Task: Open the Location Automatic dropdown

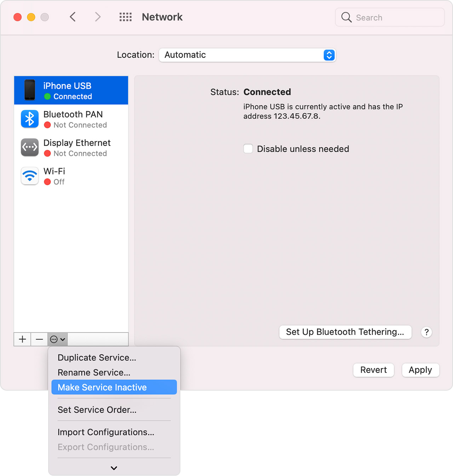Action: 247,55
